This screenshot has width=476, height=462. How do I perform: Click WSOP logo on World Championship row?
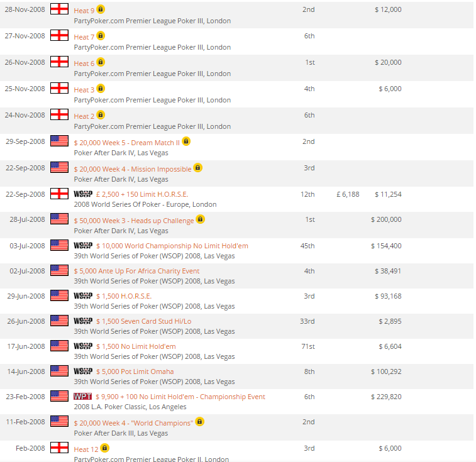tap(83, 246)
